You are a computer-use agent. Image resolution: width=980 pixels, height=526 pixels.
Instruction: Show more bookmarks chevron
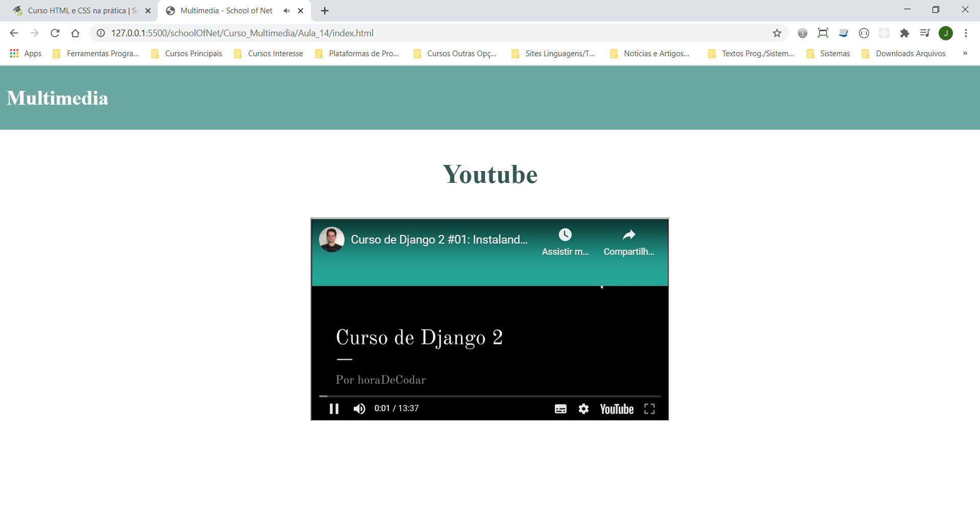(965, 53)
